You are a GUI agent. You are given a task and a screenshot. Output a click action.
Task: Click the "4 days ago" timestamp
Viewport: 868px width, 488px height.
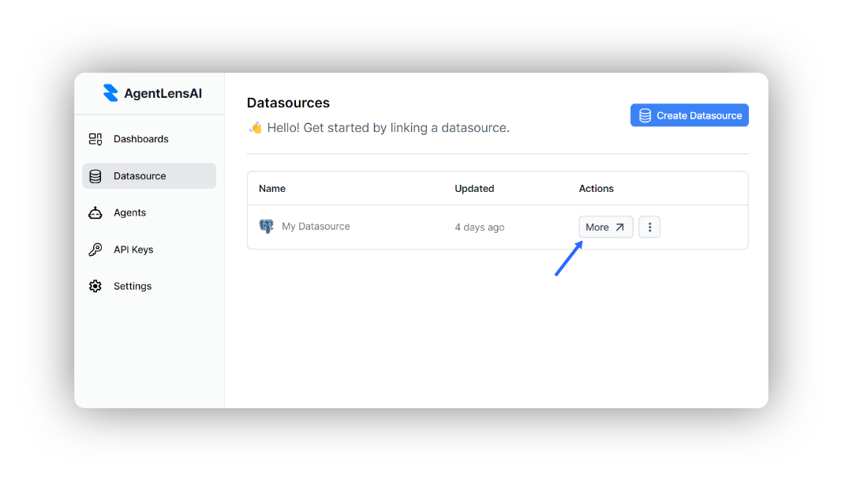480,227
